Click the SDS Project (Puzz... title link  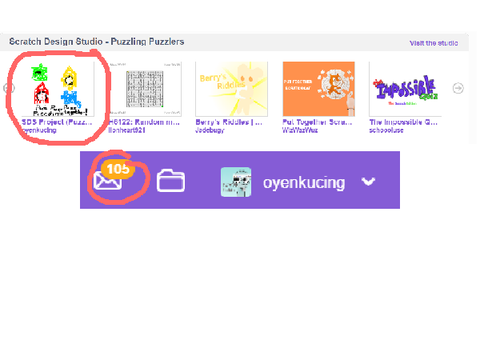coord(57,122)
